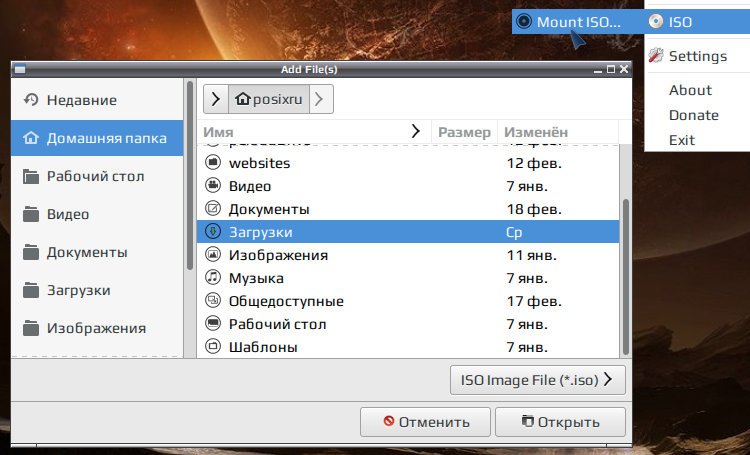This screenshot has height=455, width=750.
Task: Click the Settings wrench icon
Action: (656, 56)
